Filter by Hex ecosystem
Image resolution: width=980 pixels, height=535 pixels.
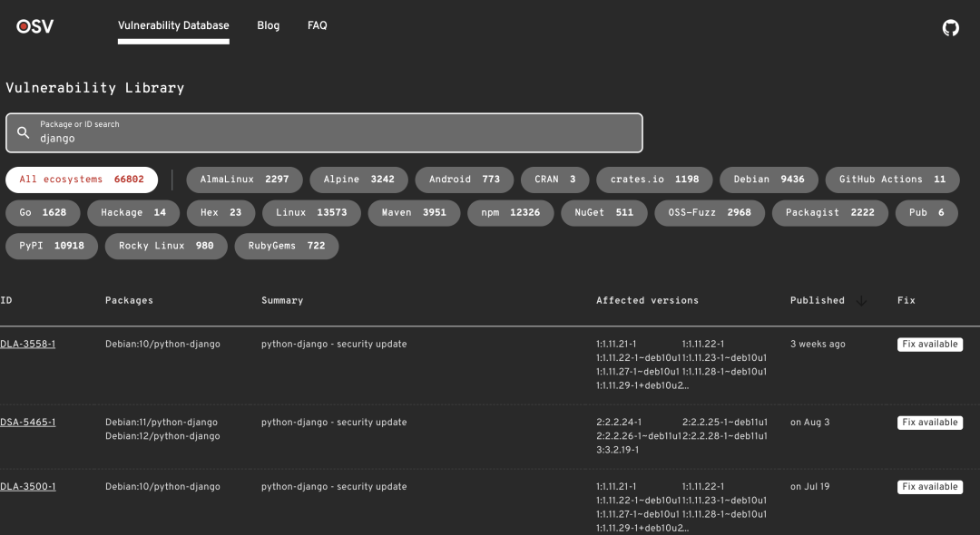pyautogui.click(x=220, y=213)
